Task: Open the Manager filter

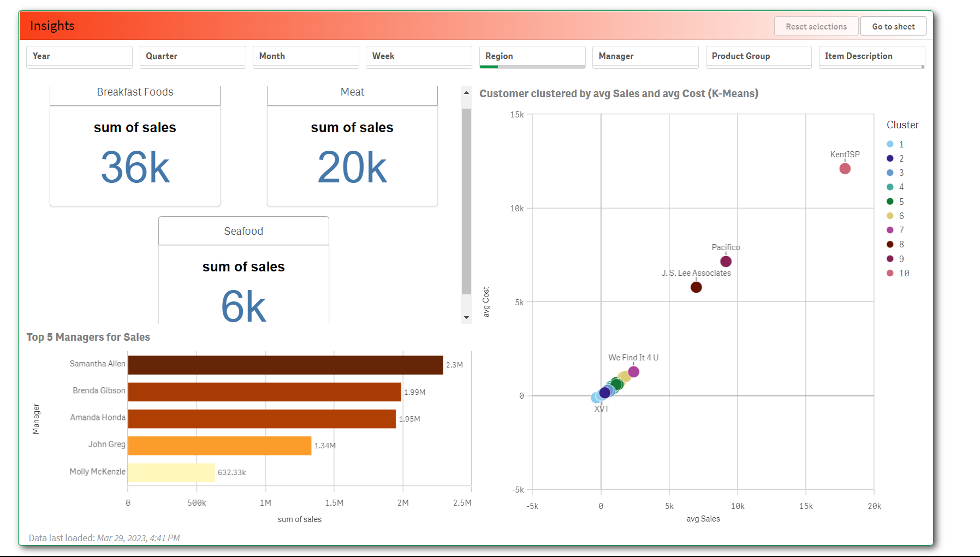Action: (645, 56)
